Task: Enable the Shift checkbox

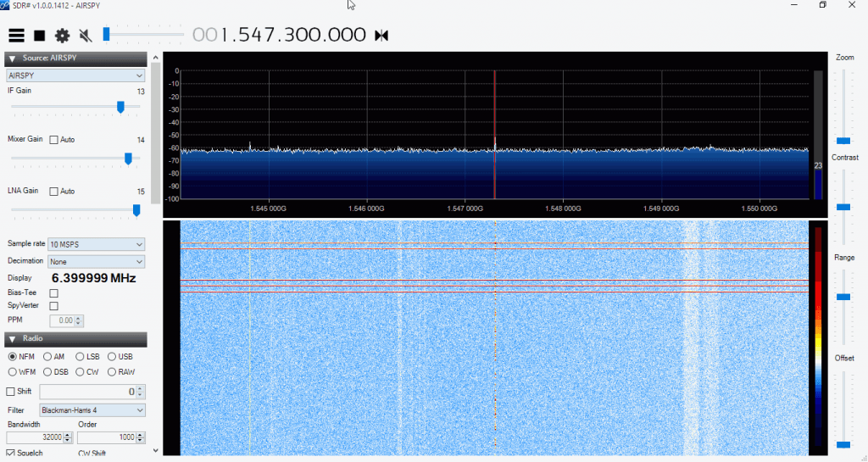Action: point(10,392)
